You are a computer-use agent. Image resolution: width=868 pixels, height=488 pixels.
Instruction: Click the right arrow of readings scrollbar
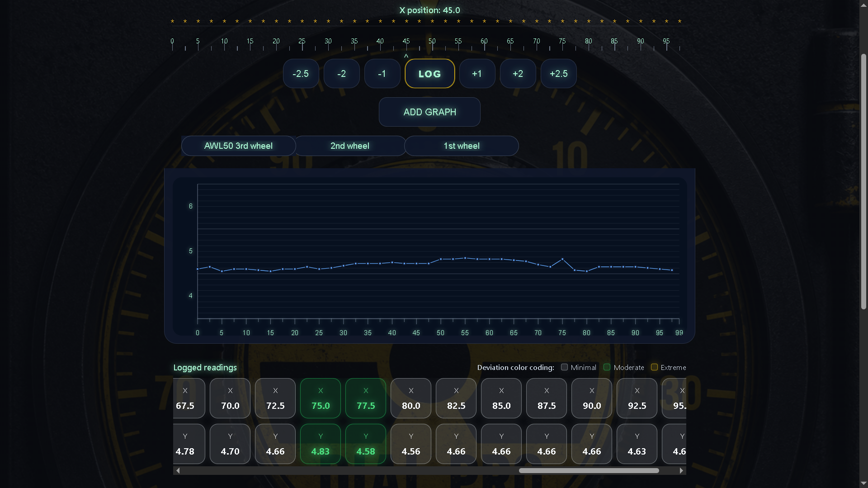coord(681,471)
